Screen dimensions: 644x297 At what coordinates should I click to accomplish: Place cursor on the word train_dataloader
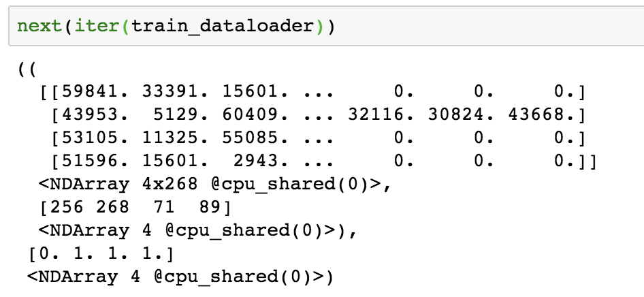pos(223,27)
